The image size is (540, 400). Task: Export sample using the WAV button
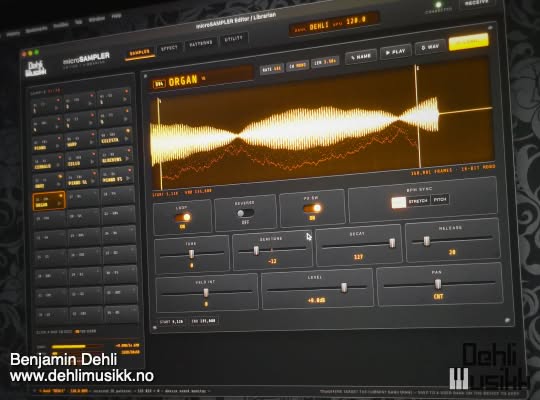coord(430,47)
